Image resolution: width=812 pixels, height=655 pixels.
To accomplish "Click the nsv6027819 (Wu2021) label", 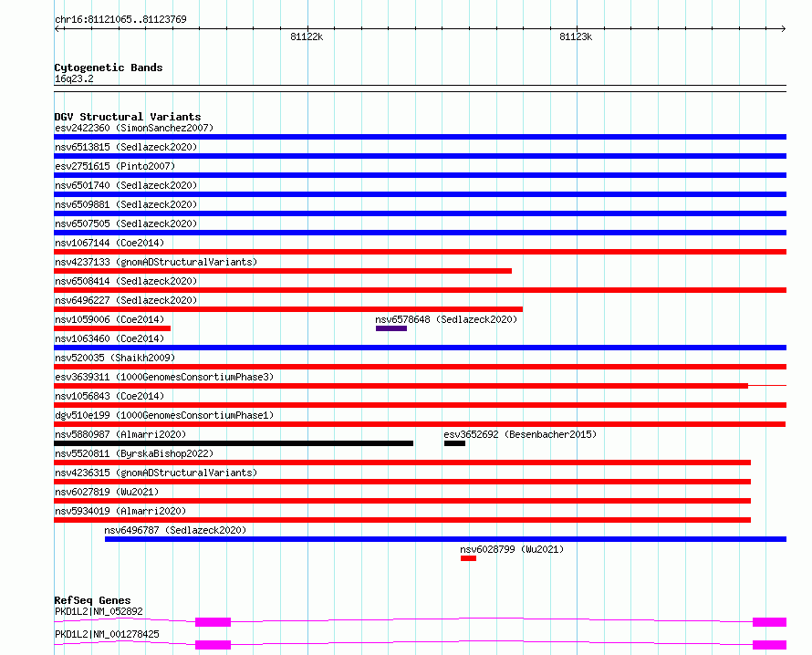I will coord(107,492).
